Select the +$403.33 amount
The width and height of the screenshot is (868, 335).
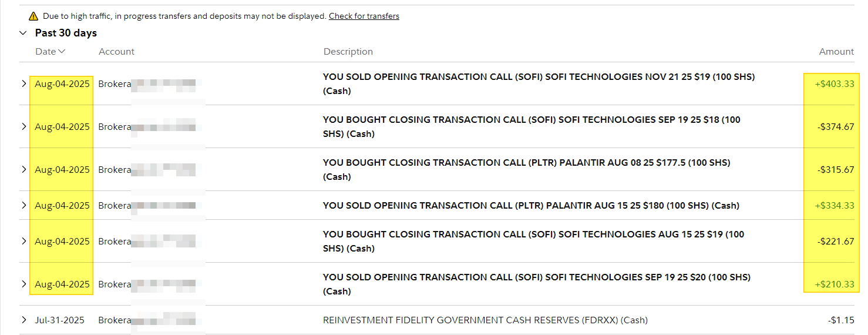coord(835,84)
